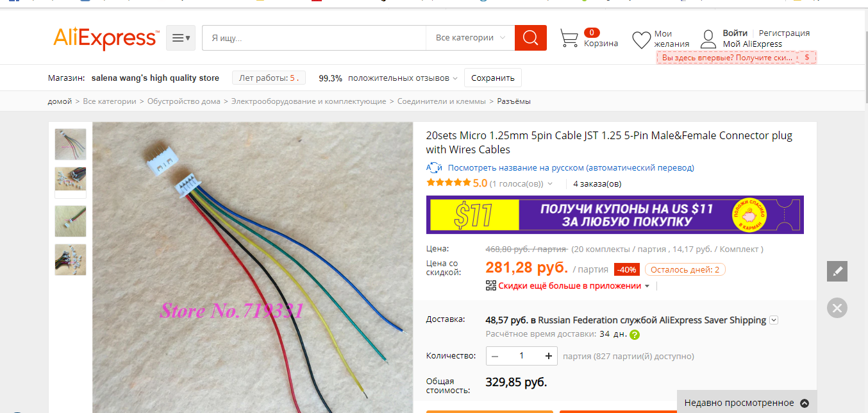
Task: Expand the "Все категории" search dropdown
Action: tap(471, 38)
